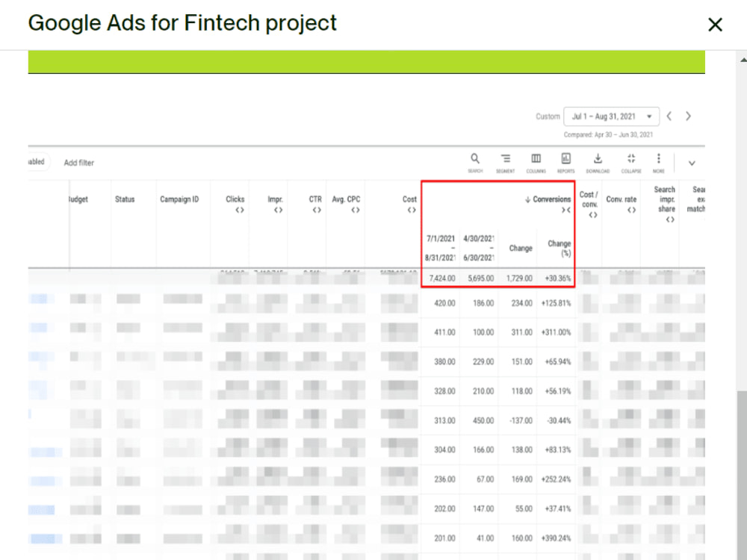Select the conversions cell 420.00
This screenshot has height=560, width=747.
point(444,303)
